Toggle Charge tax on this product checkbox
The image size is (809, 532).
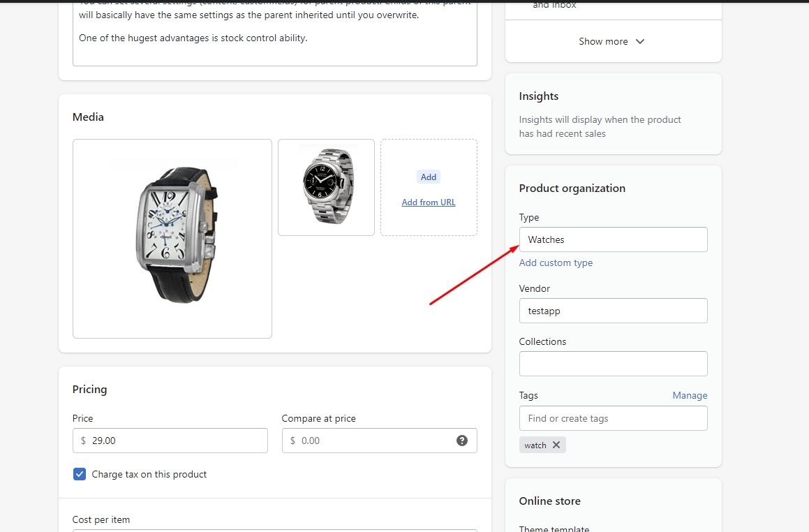80,474
